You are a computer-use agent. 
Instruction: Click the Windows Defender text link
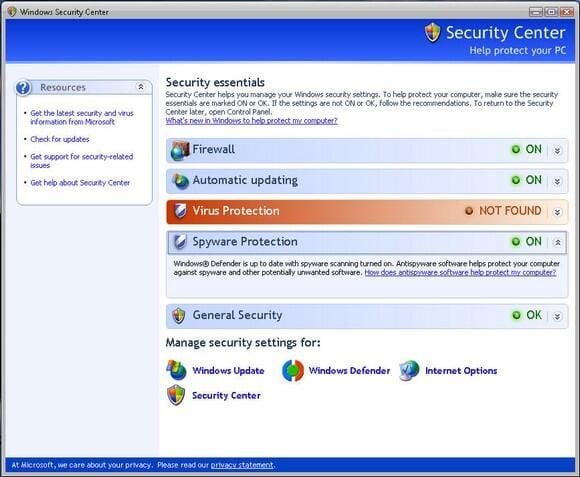pos(349,371)
